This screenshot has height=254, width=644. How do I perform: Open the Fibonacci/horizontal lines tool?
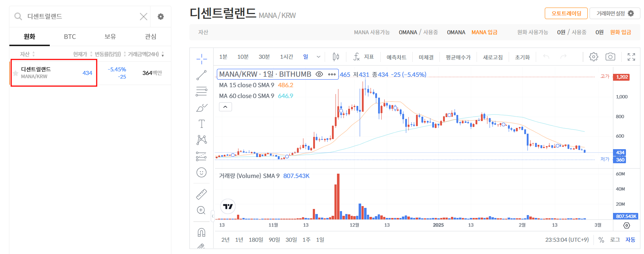click(201, 91)
